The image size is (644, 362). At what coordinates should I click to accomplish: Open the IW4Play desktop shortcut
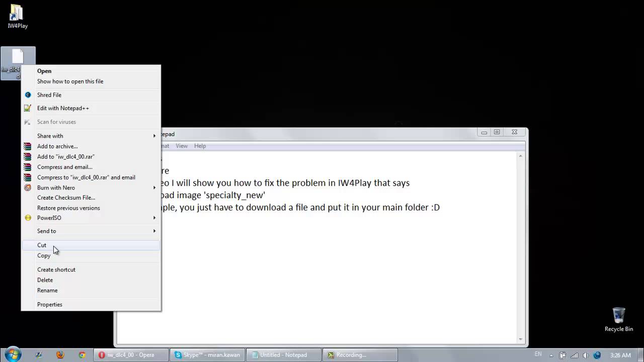pos(18,16)
